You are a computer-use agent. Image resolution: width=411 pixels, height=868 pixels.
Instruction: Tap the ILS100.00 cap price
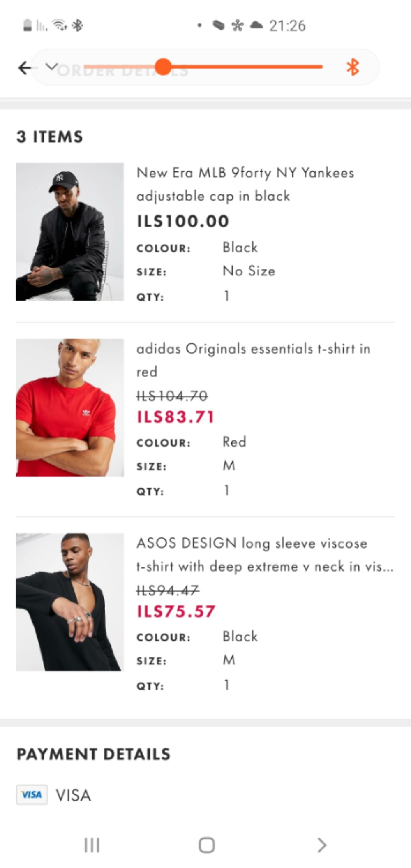click(x=182, y=221)
